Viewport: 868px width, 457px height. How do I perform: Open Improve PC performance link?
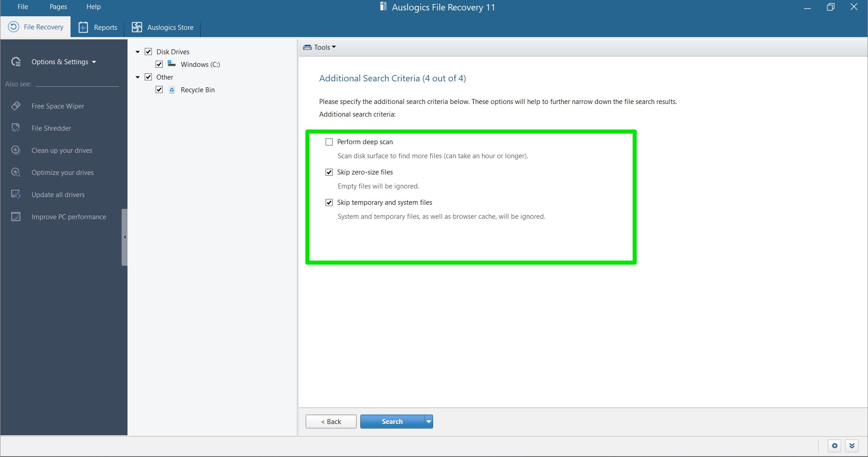click(x=69, y=217)
